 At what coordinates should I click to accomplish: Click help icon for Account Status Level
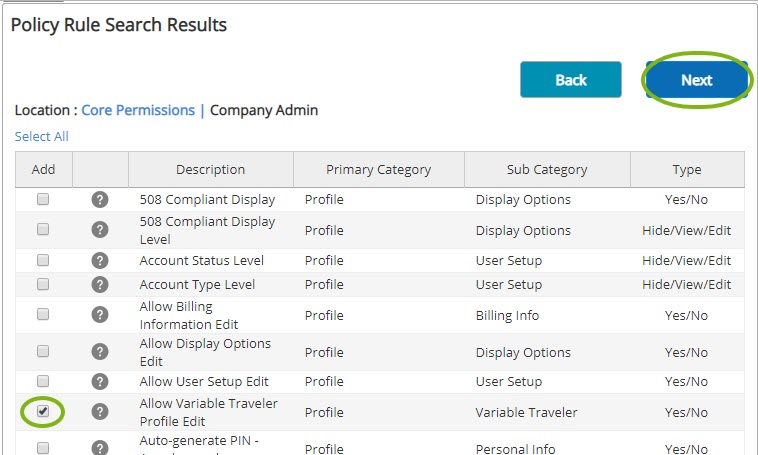(100, 261)
